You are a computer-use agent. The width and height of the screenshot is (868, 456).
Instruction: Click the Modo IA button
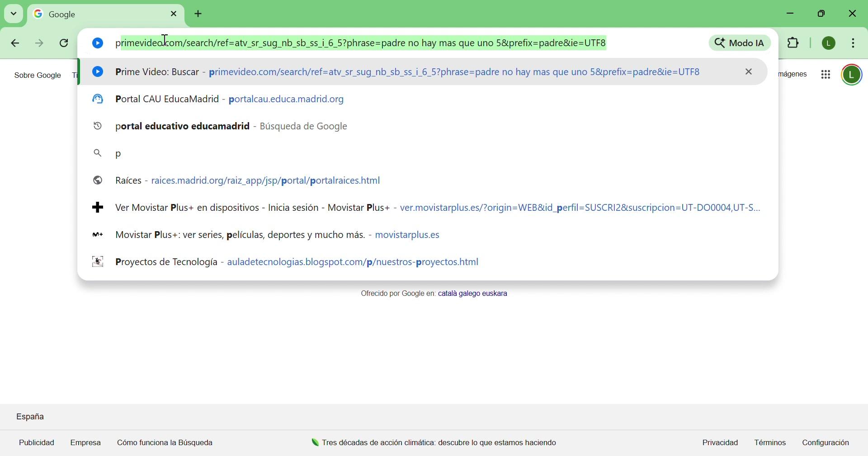tap(741, 43)
